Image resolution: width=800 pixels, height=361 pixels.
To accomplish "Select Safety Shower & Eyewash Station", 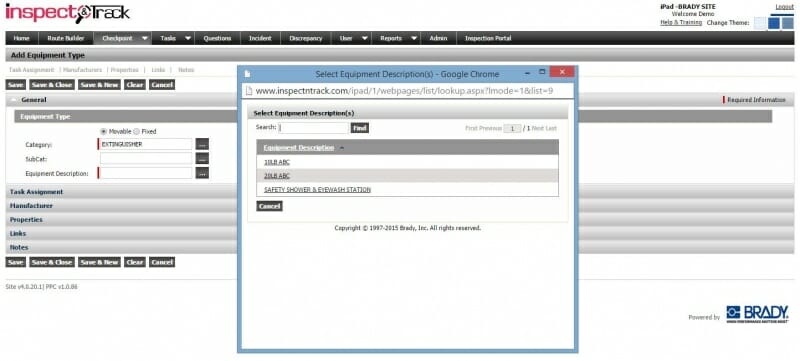I will point(317,190).
